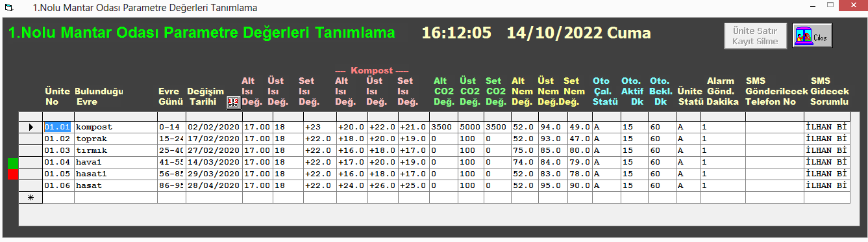This screenshot has height=242, width=868.
Task: Click the new-row asterisk marker
Action: pos(31,197)
